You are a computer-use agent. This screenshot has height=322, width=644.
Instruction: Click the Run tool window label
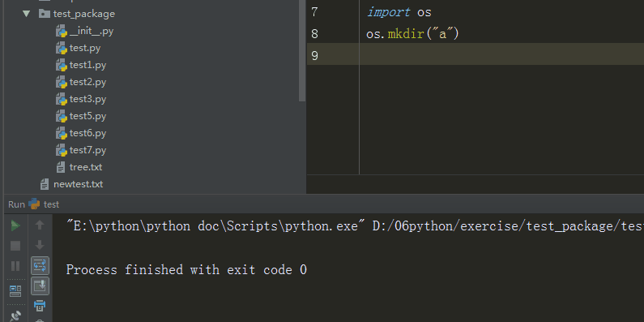(16, 204)
